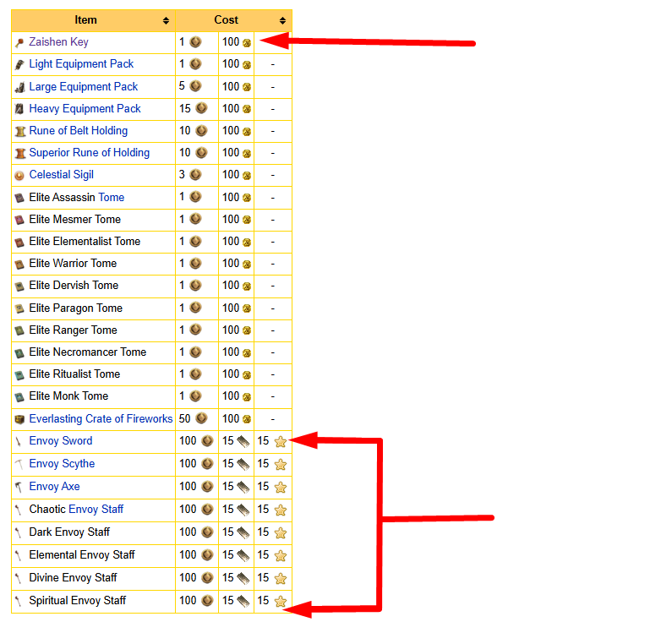Click the Zaishen Key item icon
The width and height of the screenshot is (672, 622).
tap(19, 43)
